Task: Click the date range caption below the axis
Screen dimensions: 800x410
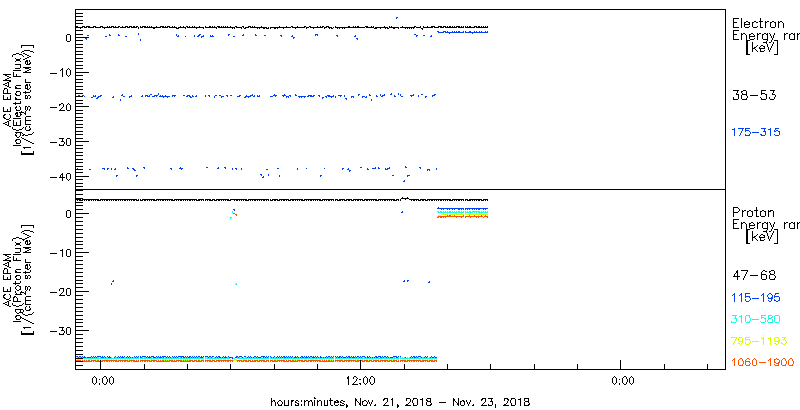Action: point(400,402)
